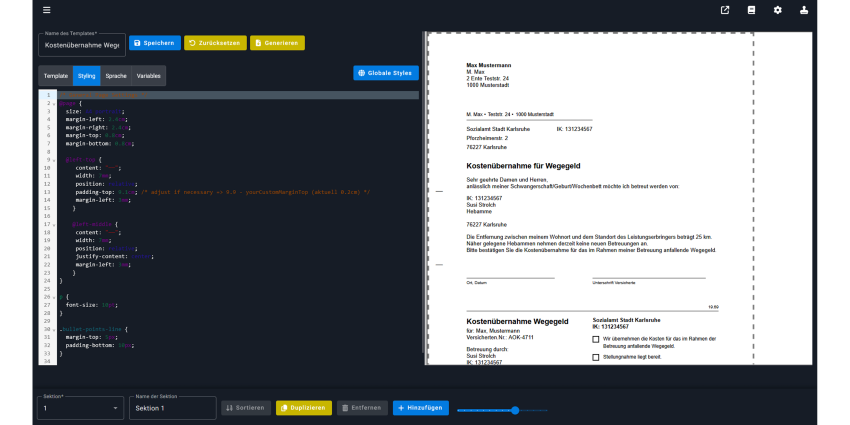Remove the section with Entfernen
The width and height of the screenshot is (850, 425).
[x=362, y=408]
